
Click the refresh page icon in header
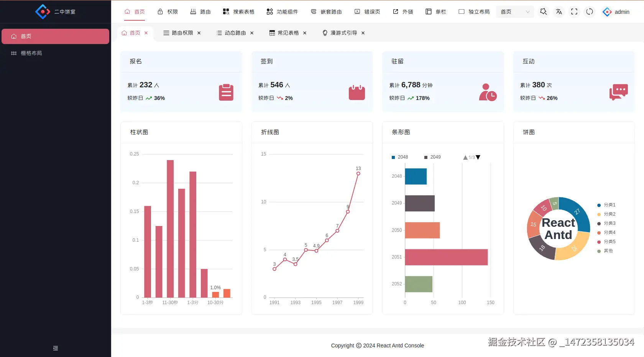(x=590, y=12)
